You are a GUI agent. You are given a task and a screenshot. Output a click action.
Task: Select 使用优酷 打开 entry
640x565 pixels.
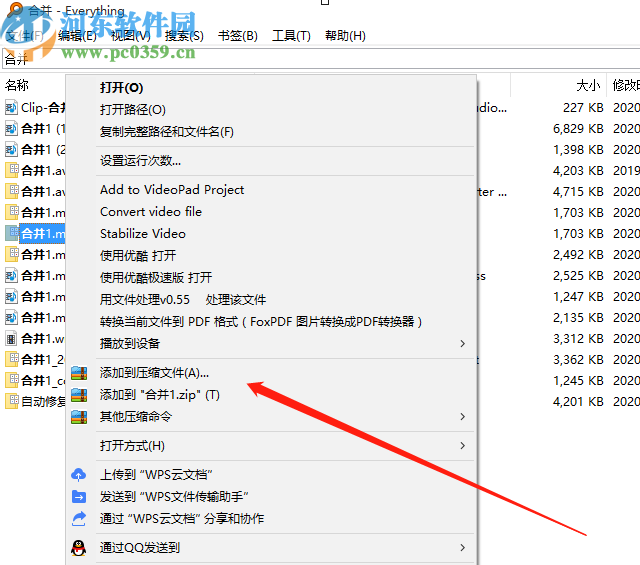tap(138, 256)
